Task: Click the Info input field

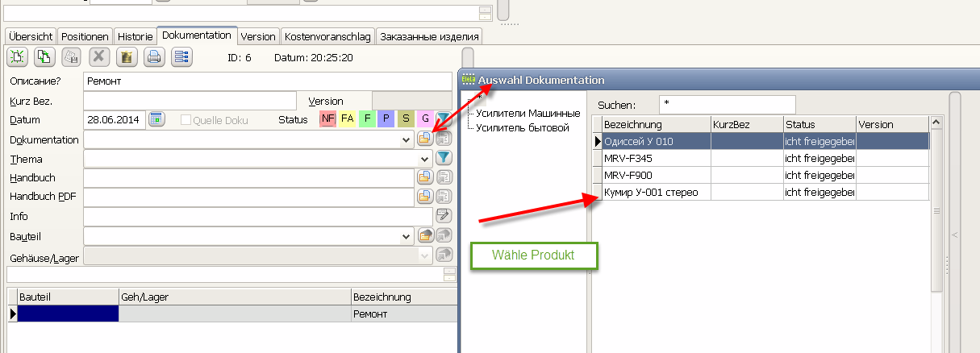Action: click(x=258, y=216)
